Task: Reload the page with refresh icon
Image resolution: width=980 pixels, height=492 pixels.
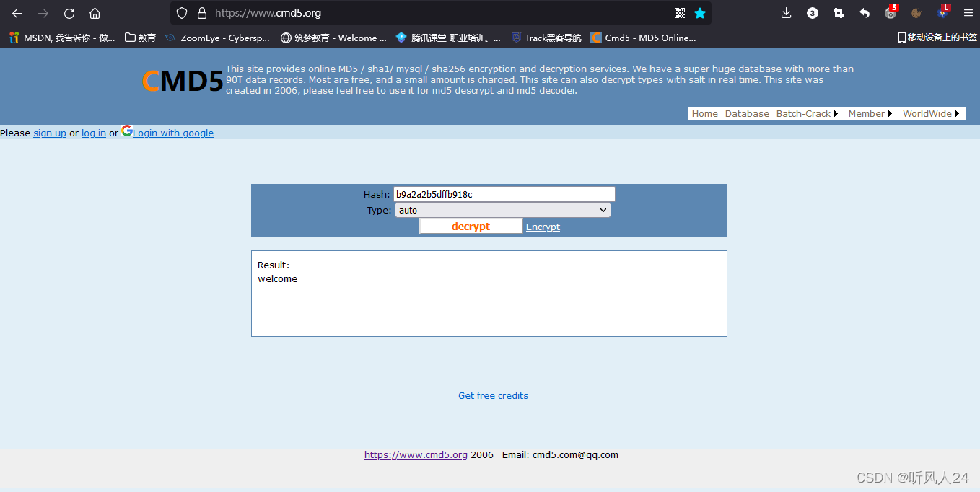Action: pos(69,13)
